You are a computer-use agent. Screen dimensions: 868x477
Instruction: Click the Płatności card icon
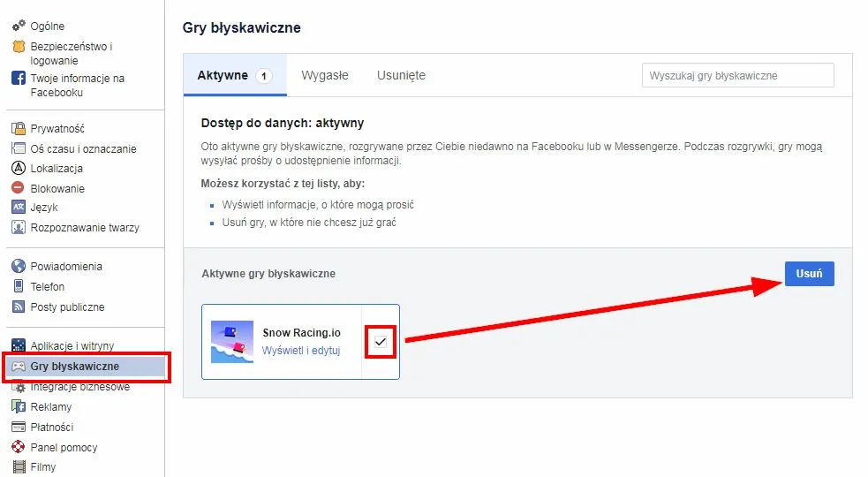[x=19, y=427]
